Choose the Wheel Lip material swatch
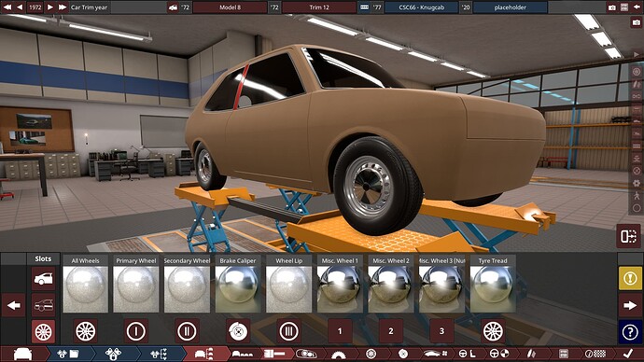Viewport: 644px width, 362px height. pos(288,289)
